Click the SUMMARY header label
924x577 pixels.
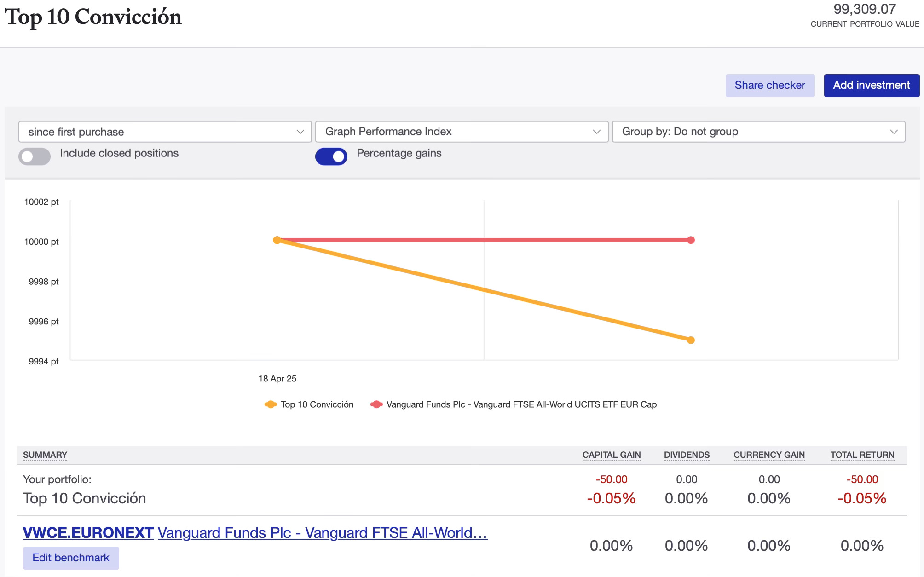pos(45,455)
